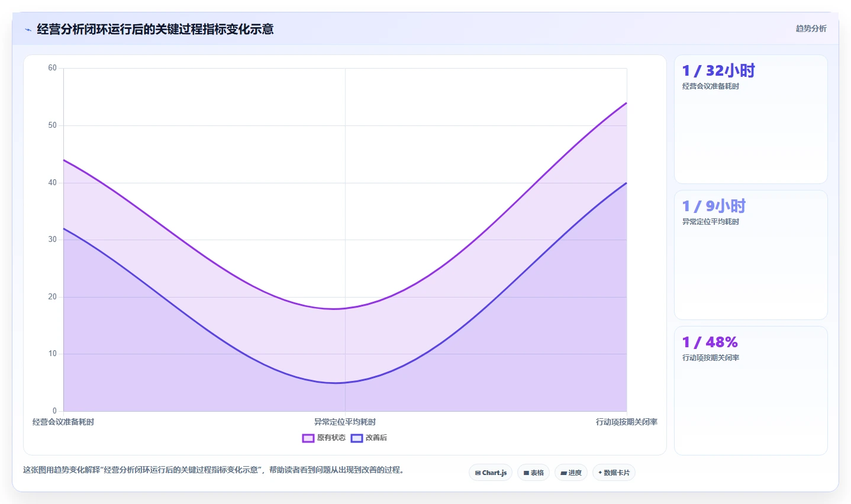Screen dimensions: 851x504
Task: Toggle the 原有状态 legend swatch
Action: coord(308,438)
